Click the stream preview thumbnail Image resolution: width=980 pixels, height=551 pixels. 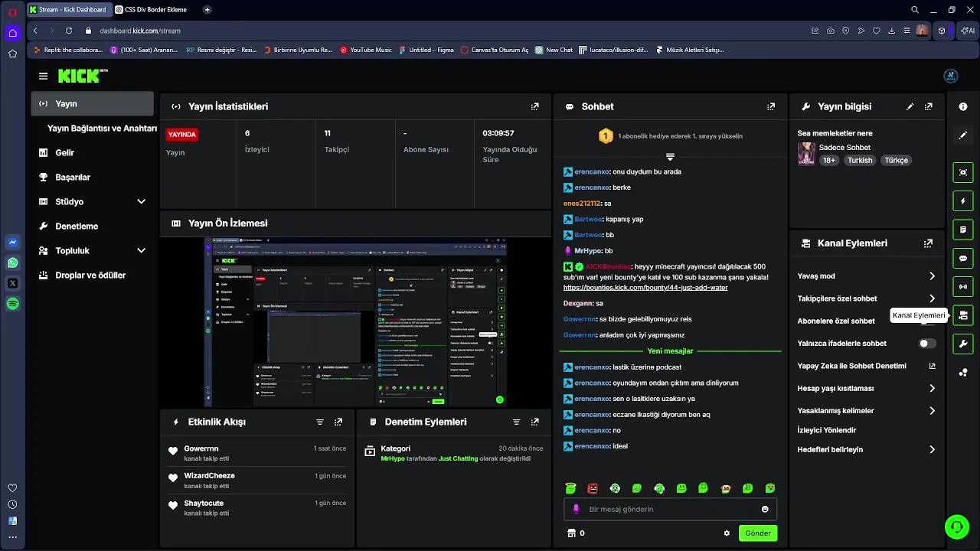coord(355,322)
